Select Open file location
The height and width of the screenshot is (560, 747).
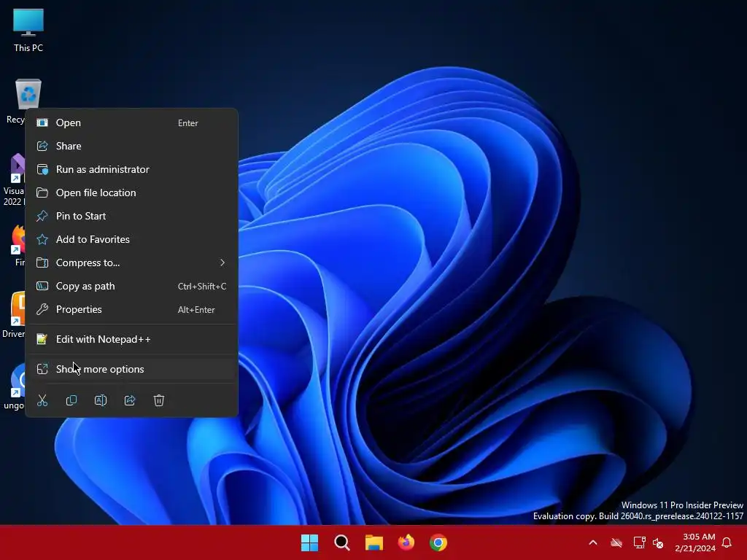pyautogui.click(x=131, y=192)
